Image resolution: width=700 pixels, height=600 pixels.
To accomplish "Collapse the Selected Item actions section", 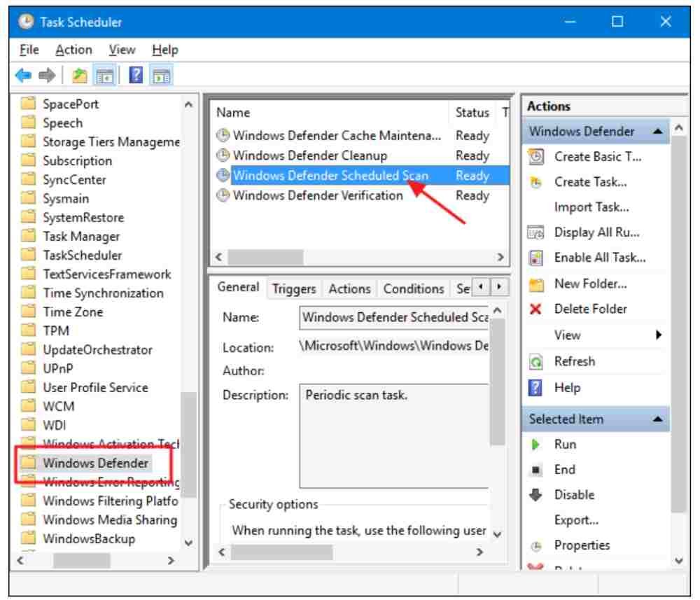I will coord(657,419).
